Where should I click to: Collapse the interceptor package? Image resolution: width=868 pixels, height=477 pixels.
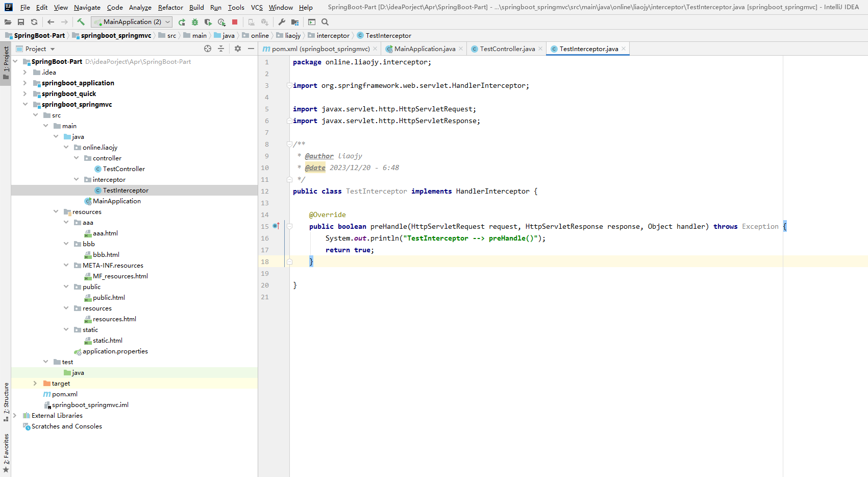76,180
